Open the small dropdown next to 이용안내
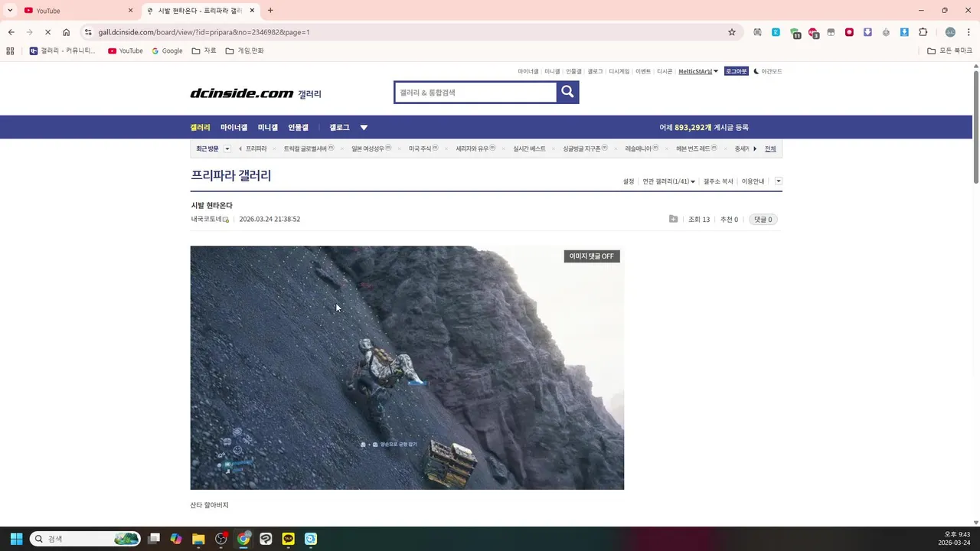Screen dimensions: 980x551 tap(779, 181)
